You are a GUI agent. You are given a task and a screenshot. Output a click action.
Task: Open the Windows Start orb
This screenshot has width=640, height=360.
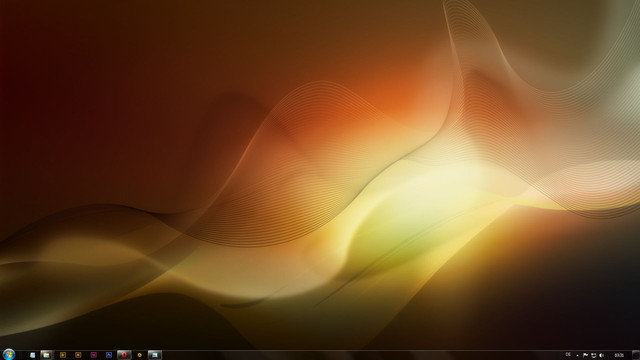point(9,354)
